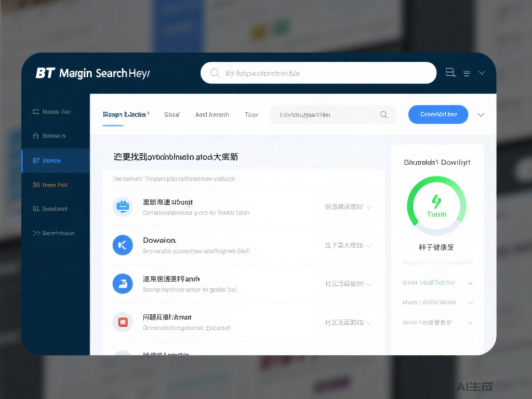Click the search icon in the tab-row search field
Screen dimensions: 532x399
384,115
